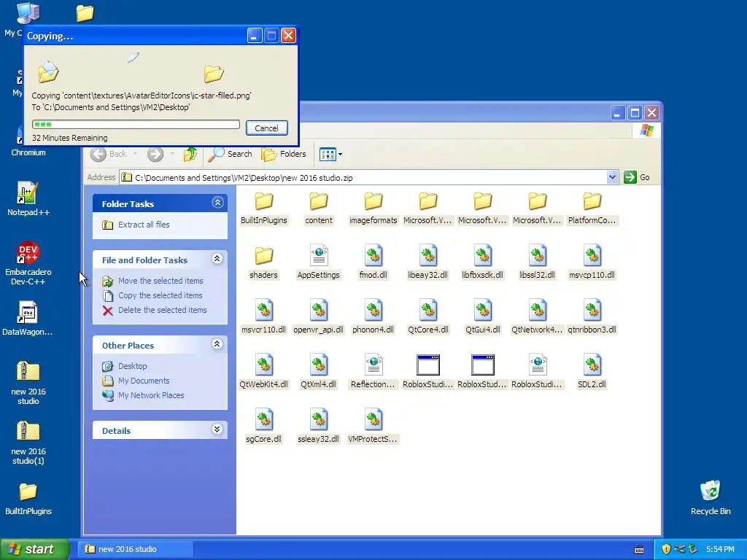Click the Embarcadero Dev-C++ desktop shortcut

coord(28,264)
